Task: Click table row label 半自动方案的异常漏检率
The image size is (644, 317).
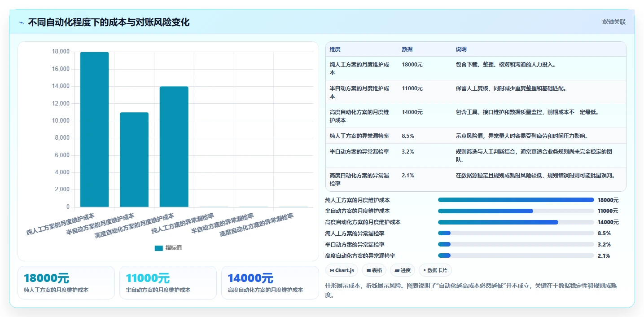Action: (359, 152)
